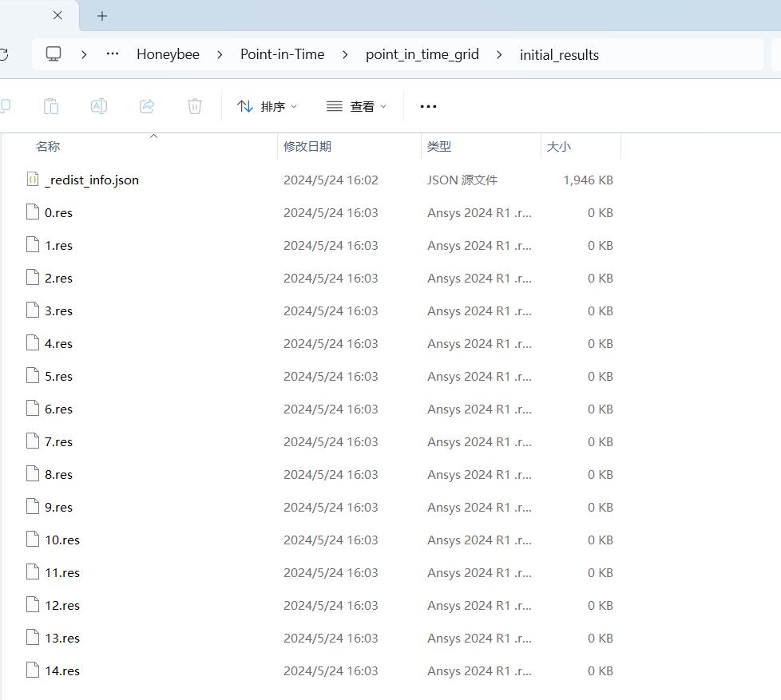Click the JSON 源文件 type cell
Screen dimensions: 781x700
coord(462,180)
